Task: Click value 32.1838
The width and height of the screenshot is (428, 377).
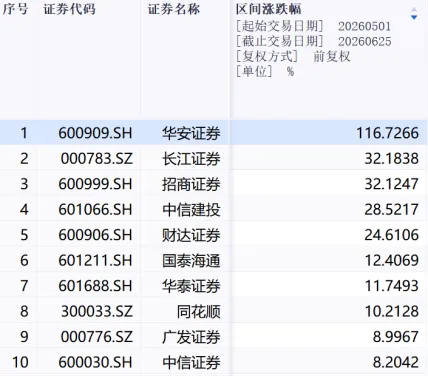Action: coord(391,159)
